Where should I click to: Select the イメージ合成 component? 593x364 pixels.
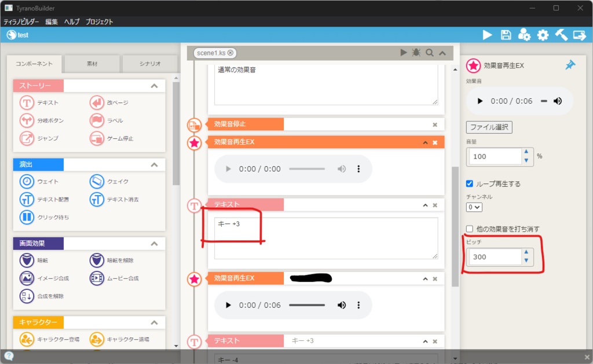pyautogui.click(x=45, y=278)
